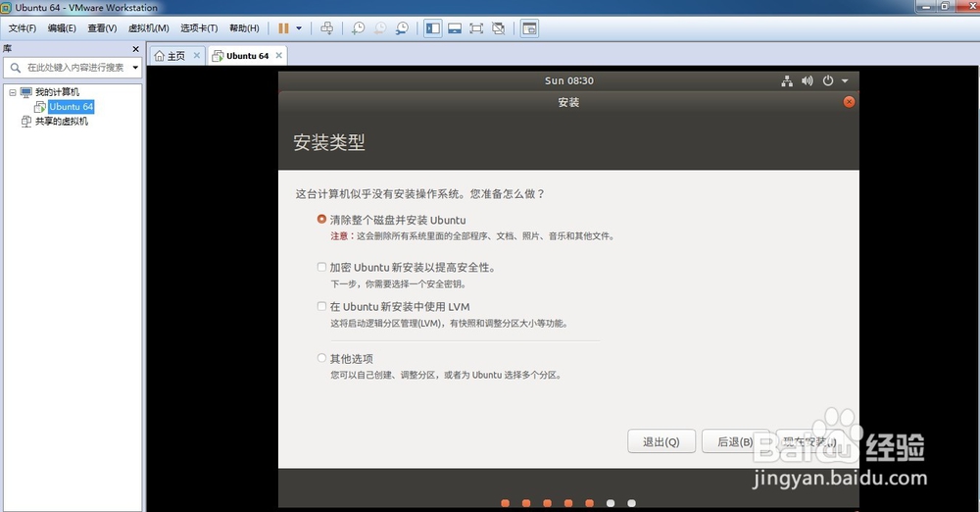Open the snapshot manager

[402, 28]
